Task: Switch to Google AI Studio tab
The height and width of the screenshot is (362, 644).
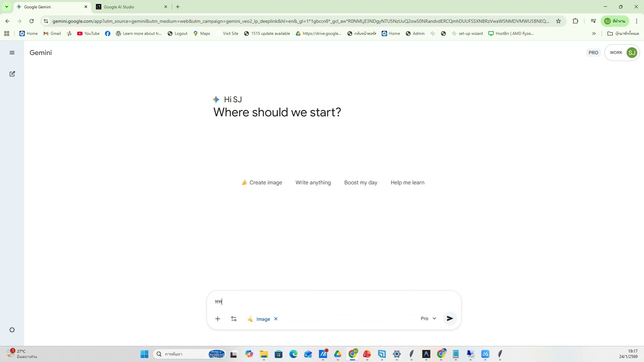Action: 131,7
